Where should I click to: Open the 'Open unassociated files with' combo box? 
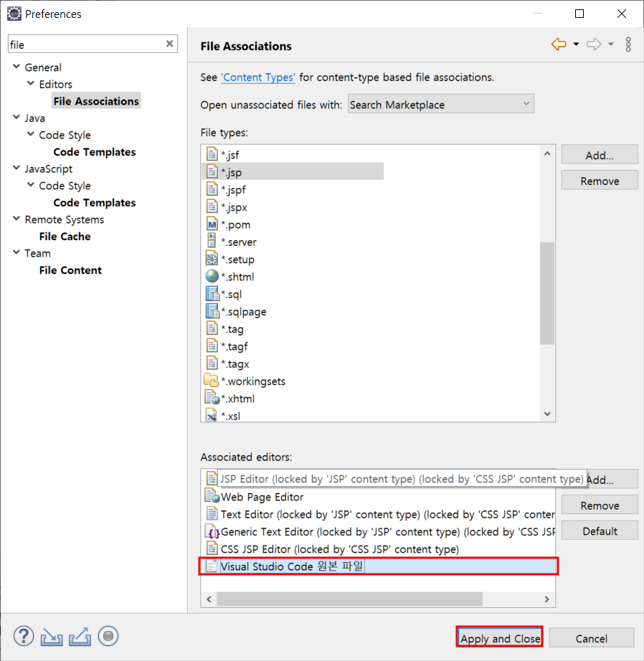coord(441,104)
